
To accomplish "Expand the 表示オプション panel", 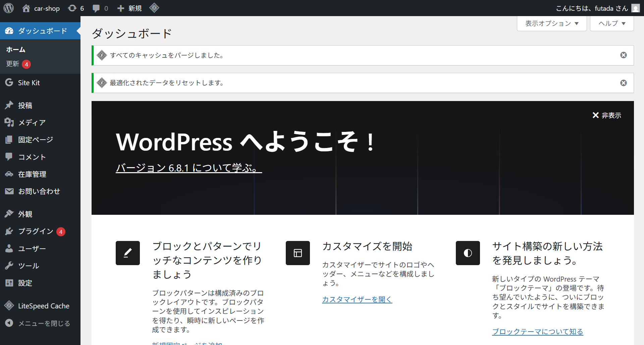I will coord(551,23).
